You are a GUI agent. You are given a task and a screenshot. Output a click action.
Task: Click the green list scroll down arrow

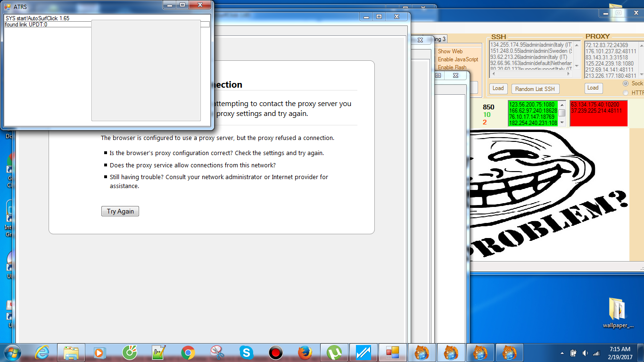click(561, 122)
